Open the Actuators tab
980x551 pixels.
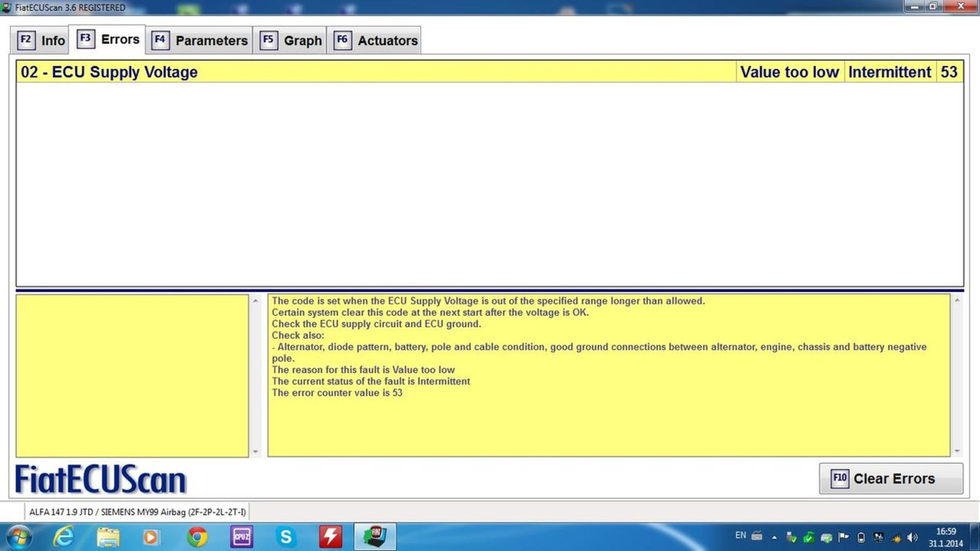pos(375,41)
